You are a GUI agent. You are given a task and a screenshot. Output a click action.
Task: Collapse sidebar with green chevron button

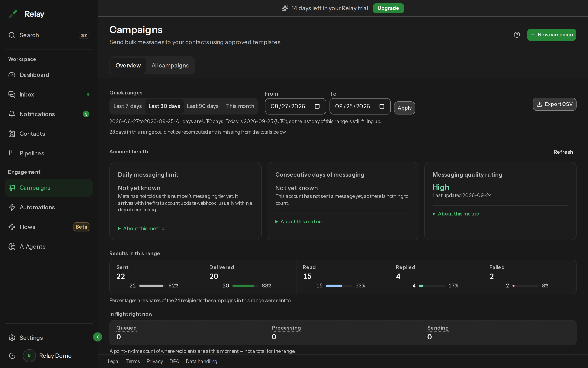pos(97,337)
